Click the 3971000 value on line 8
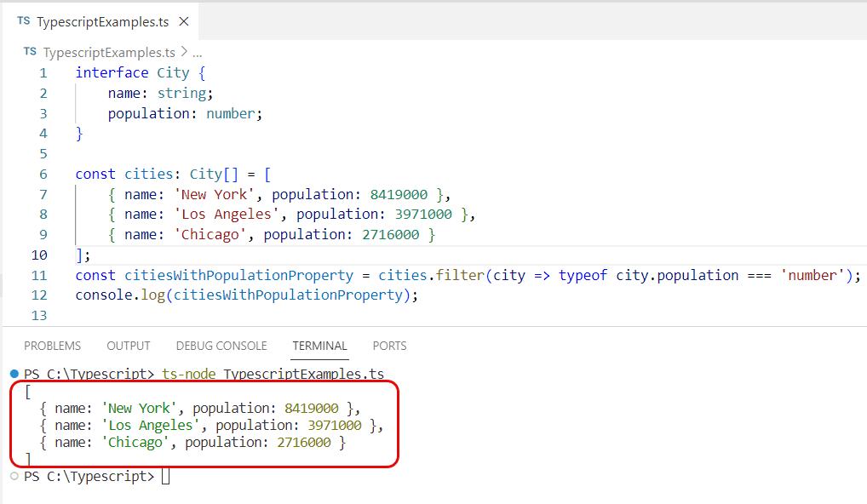867x504 pixels. click(x=423, y=215)
